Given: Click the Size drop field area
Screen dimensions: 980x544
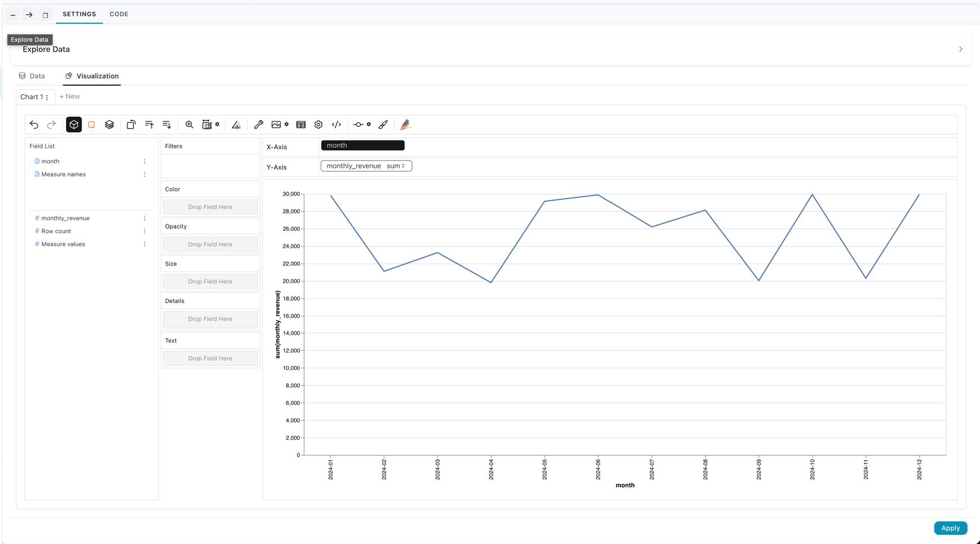Looking at the screenshot, I should click(x=210, y=282).
